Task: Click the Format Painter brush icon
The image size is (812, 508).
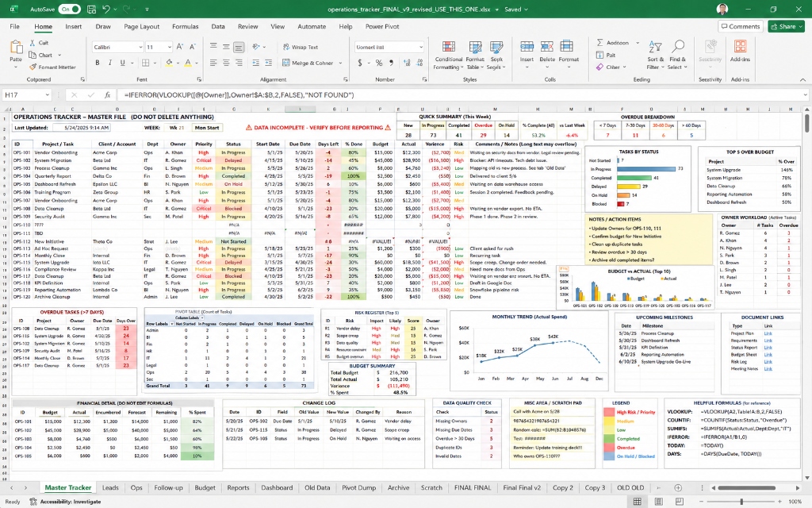Action: (33, 67)
